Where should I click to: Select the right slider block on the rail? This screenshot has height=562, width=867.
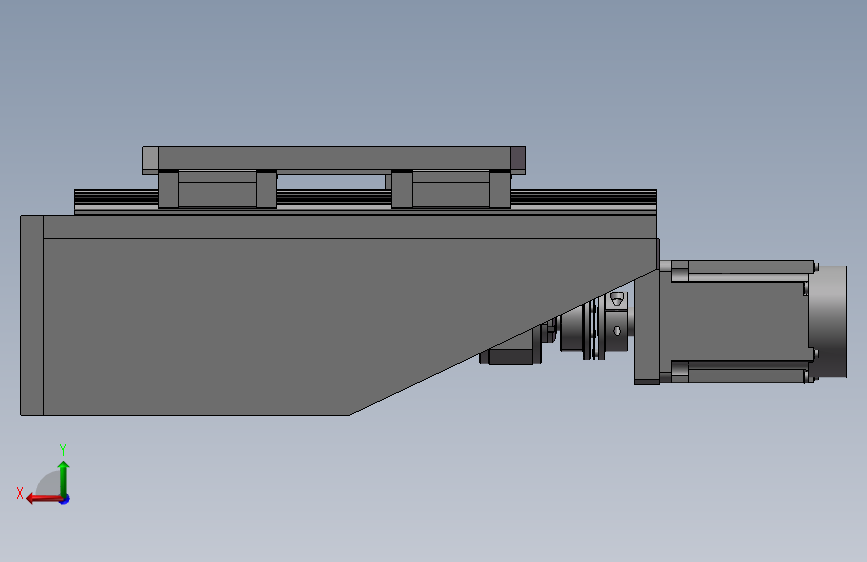451,189
